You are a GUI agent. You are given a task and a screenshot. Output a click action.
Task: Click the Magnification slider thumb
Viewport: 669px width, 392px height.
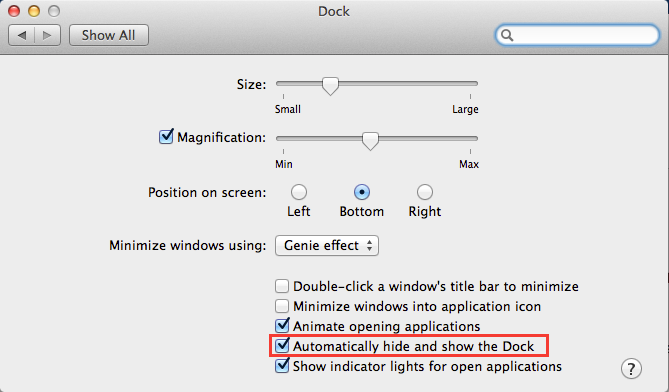pos(370,141)
